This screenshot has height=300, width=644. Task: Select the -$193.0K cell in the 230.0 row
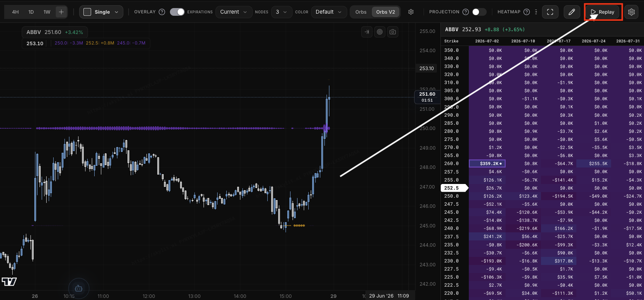487,261
